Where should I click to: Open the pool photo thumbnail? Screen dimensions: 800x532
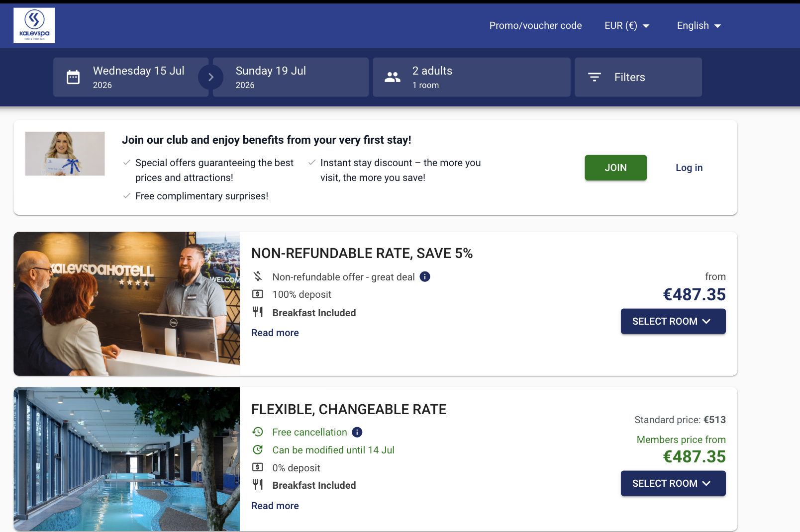(127, 459)
